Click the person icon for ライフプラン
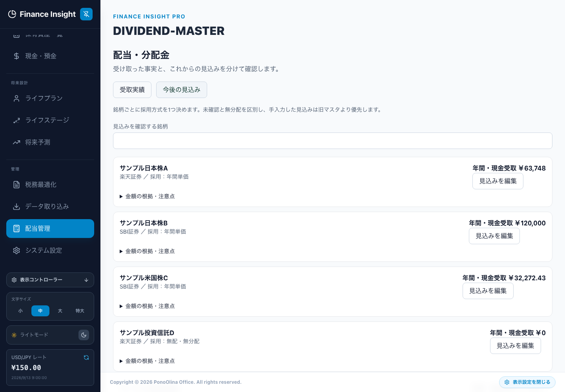The height and width of the screenshot is (392, 565). 16,98
